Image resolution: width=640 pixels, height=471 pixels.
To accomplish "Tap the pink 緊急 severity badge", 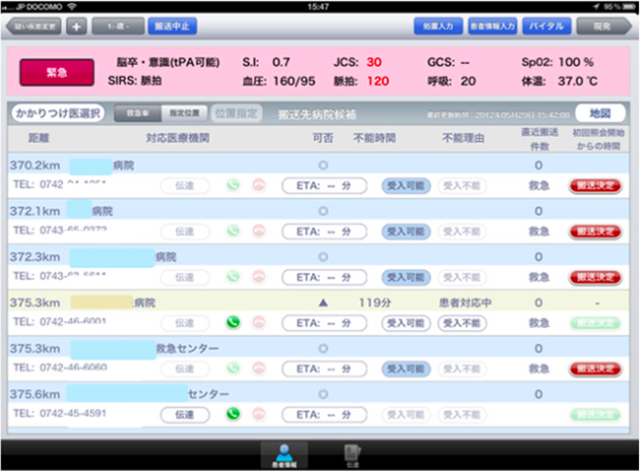I will point(58,72).
